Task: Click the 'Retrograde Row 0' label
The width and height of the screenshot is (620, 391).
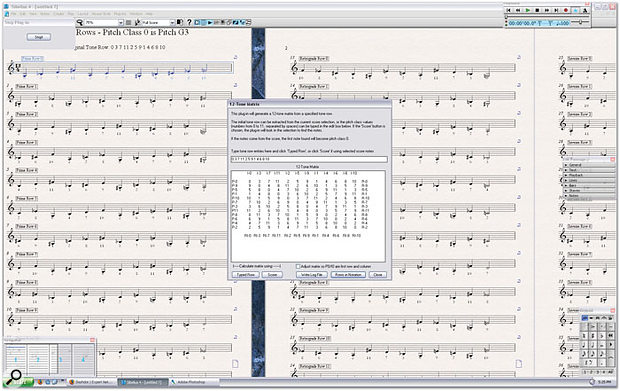Action: [314, 58]
